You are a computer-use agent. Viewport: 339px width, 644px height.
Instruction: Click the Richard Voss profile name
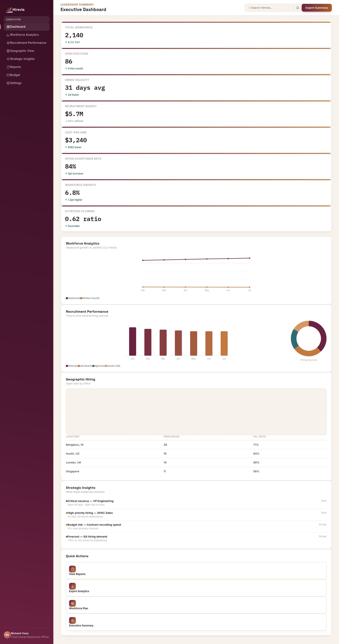[20, 633]
